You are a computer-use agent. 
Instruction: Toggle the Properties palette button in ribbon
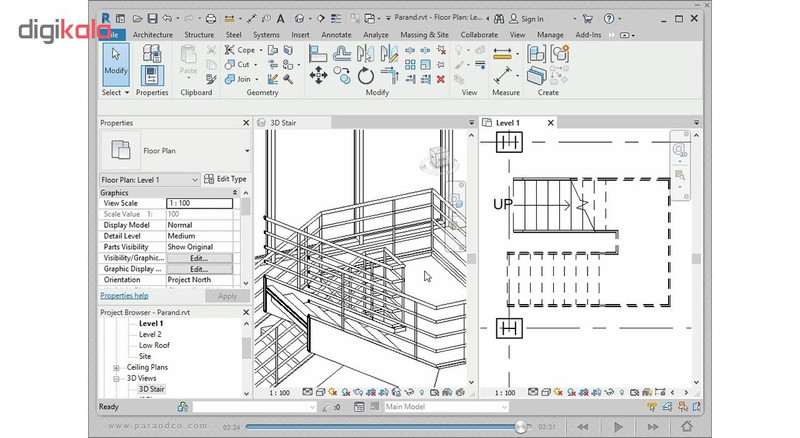pyautogui.click(x=152, y=76)
